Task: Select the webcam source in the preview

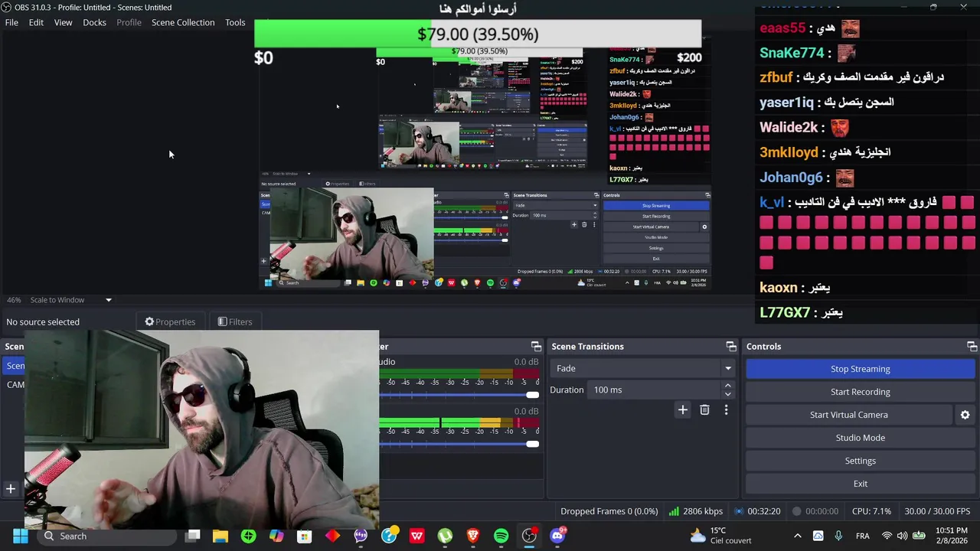Action: point(351,234)
